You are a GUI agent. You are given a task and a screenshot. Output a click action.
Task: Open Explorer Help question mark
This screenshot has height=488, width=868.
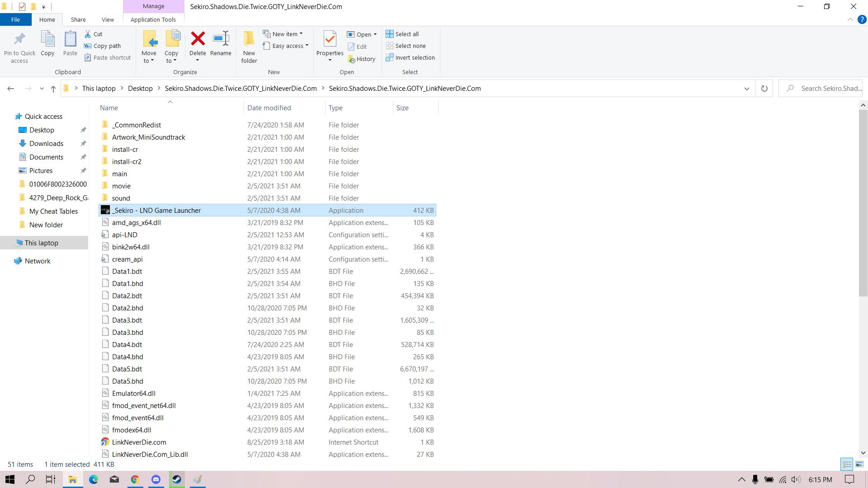click(862, 19)
